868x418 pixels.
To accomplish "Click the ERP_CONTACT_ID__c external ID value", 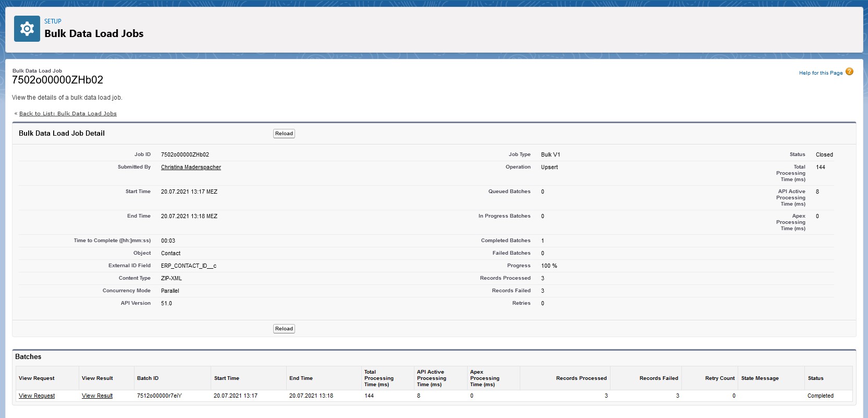I will [188, 266].
